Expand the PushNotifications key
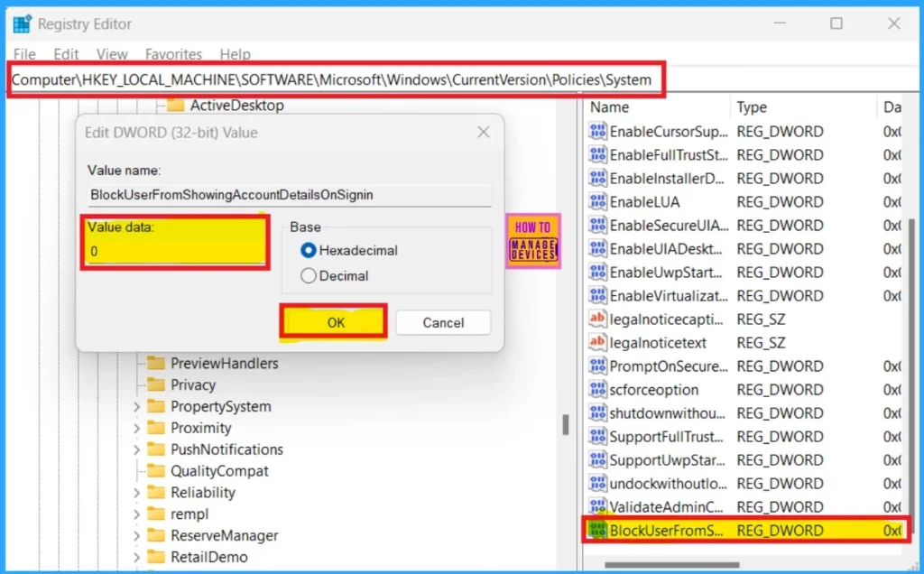The width and height of the screenshot is (924, 574). pos(137,449)
